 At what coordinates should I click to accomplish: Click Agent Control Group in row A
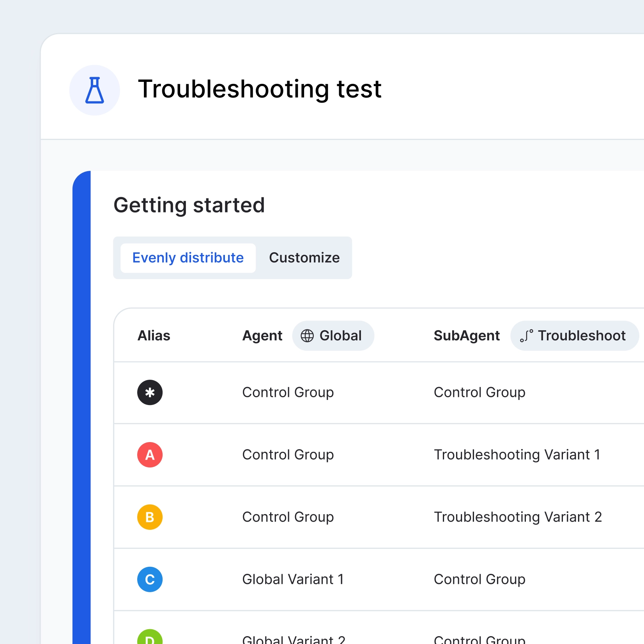click(288, 455)
